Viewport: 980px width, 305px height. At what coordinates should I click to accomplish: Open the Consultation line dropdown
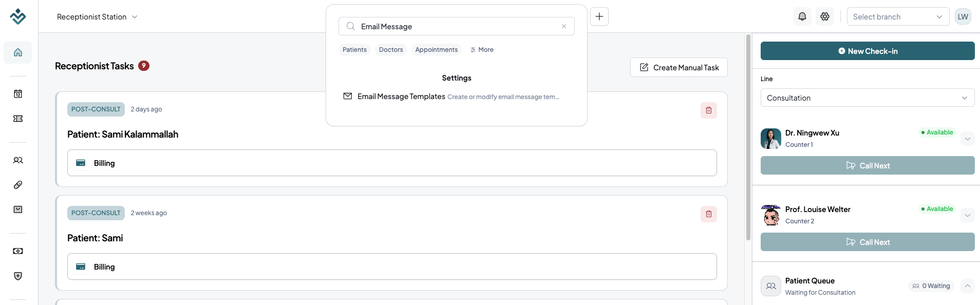[x=868, y=98]
